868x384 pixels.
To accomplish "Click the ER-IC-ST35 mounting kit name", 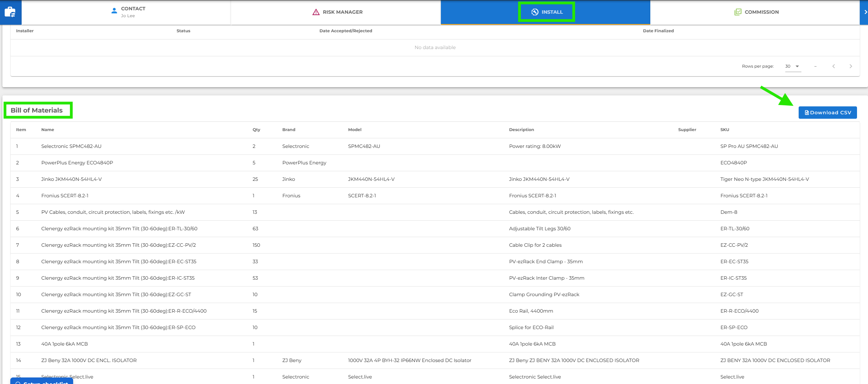I will pyautogui.click(x=118, y=278).
